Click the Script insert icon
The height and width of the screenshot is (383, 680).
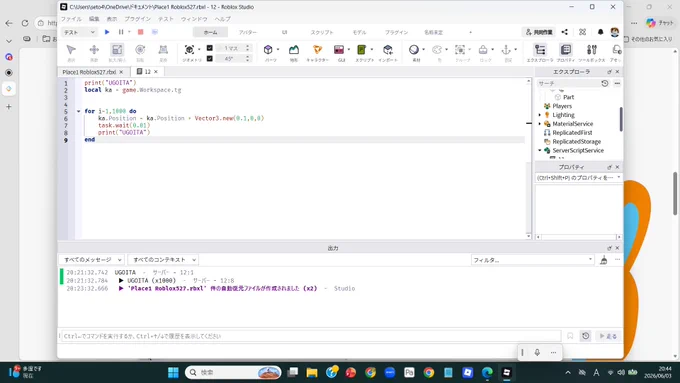(x=361, y=50)
